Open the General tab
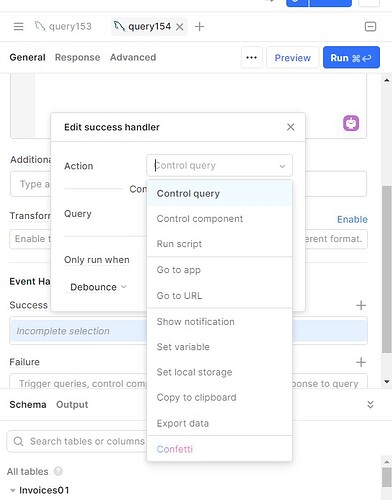 (27, 57)
